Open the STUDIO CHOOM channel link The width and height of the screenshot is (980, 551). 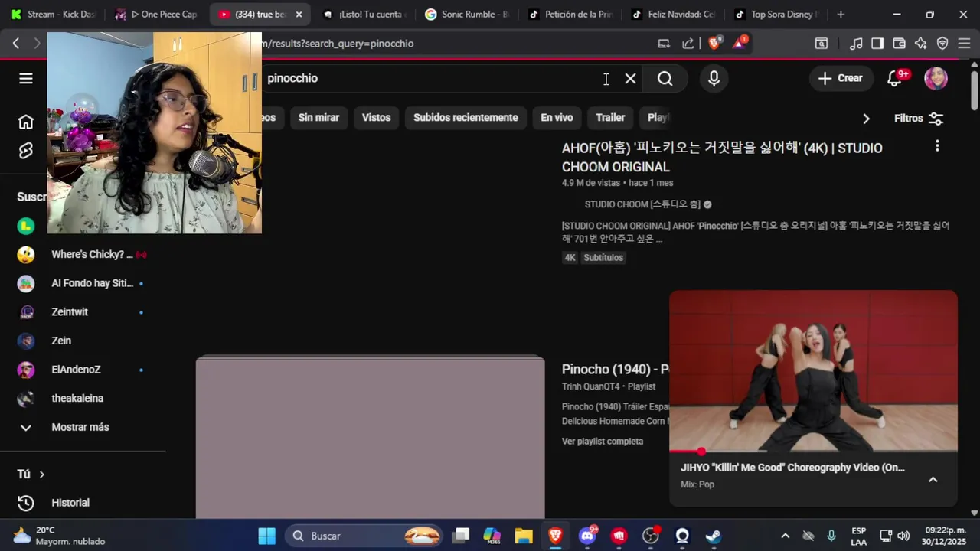(642, 204)
